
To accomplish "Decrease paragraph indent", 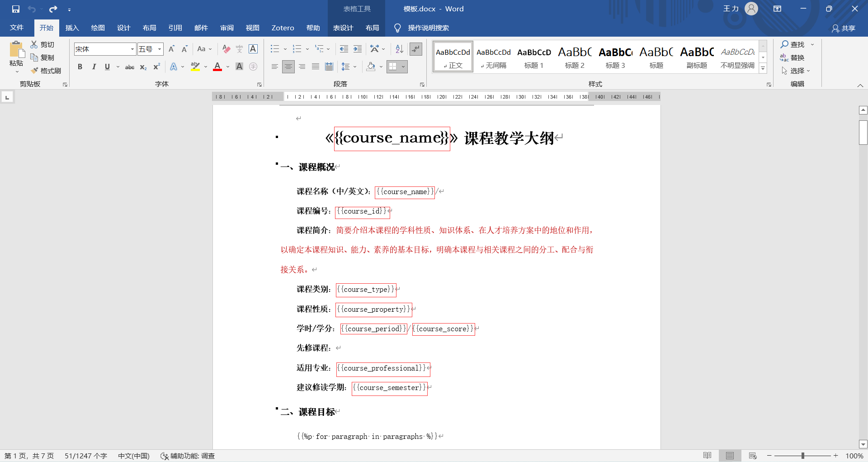I will [344, 49].
